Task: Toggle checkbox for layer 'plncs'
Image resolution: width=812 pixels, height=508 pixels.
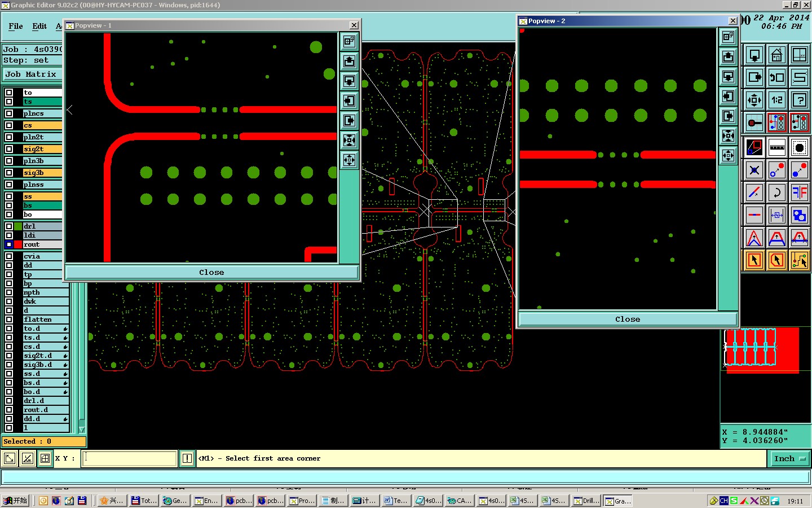Action: 9,113
